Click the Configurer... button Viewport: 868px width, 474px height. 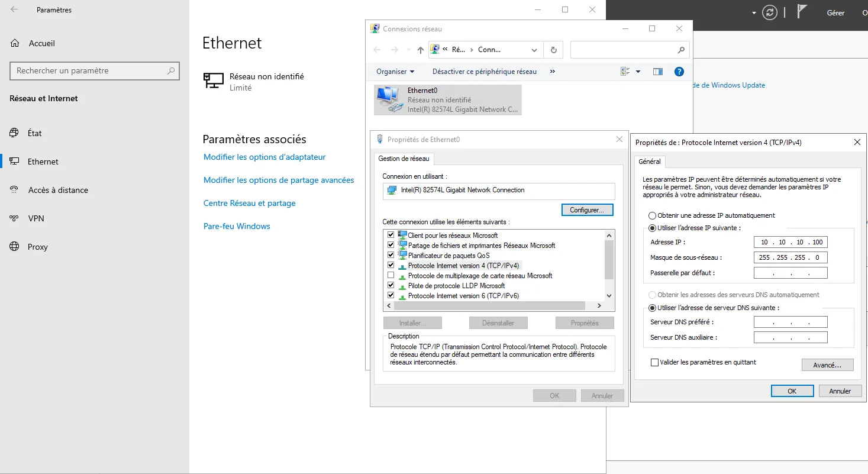(587, 210)
